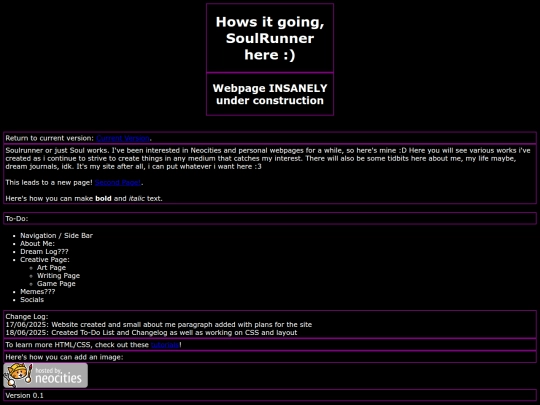Image resolution: width=540 pixels, height=405 pixels.
Task: Click the 'Writing Page' sub-item
Action: [x=59, y=276]
